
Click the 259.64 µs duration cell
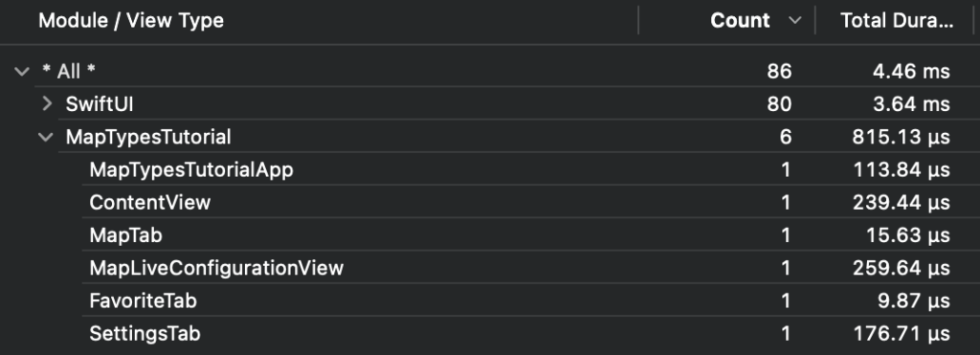[x=902, y=268]
